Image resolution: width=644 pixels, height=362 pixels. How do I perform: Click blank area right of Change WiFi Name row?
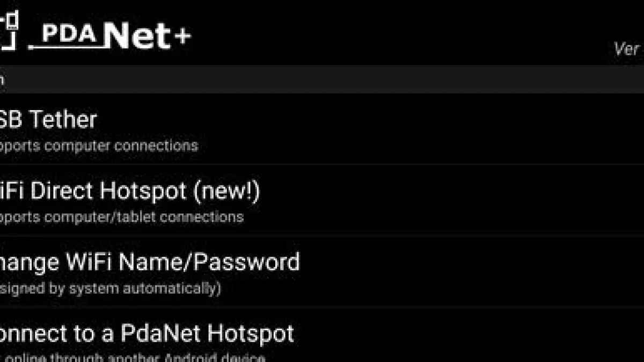pyautogui.click(x=483, y=271)
